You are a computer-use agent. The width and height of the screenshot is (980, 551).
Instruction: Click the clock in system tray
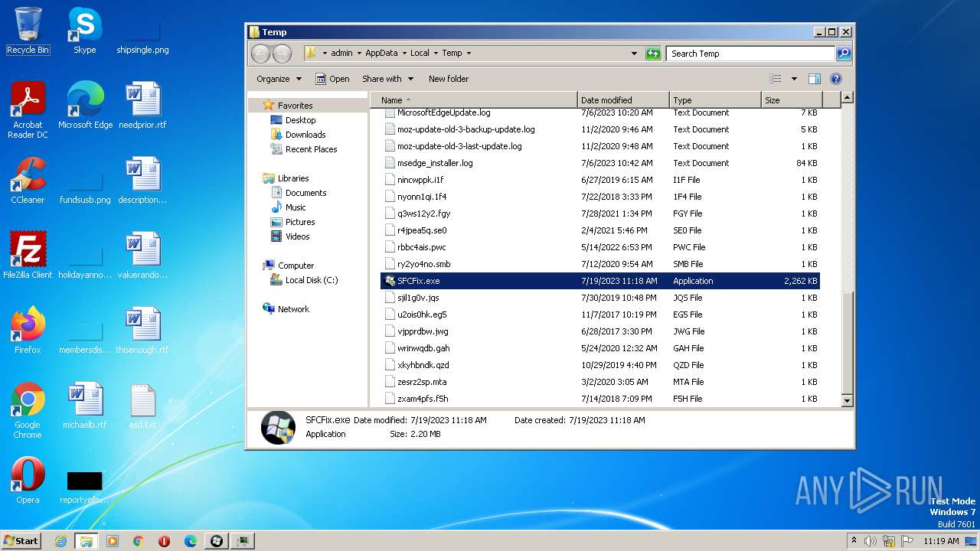coord(941,541)
